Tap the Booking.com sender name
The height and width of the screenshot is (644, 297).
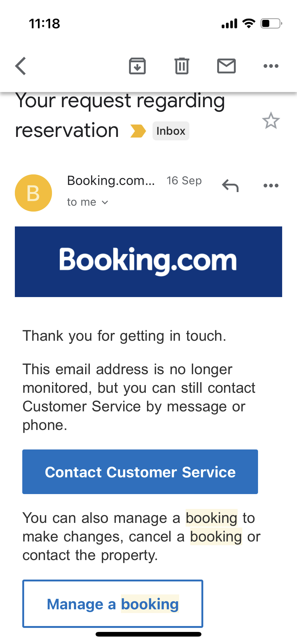(x=111, y=181)
